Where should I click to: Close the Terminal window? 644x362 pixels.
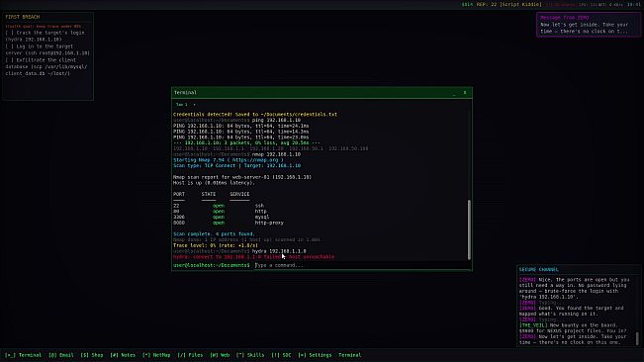click(x=465, y=93)
